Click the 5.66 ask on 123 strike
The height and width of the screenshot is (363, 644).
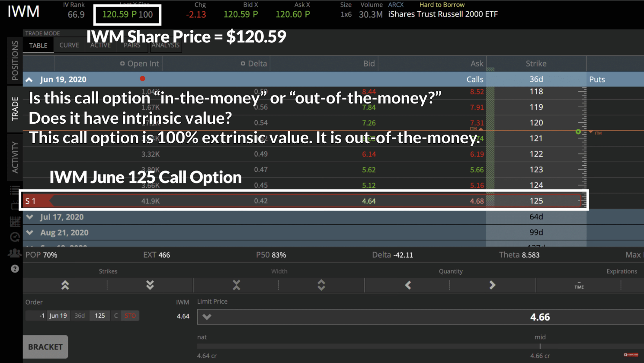pyautogui.click(x=477, y=170)
